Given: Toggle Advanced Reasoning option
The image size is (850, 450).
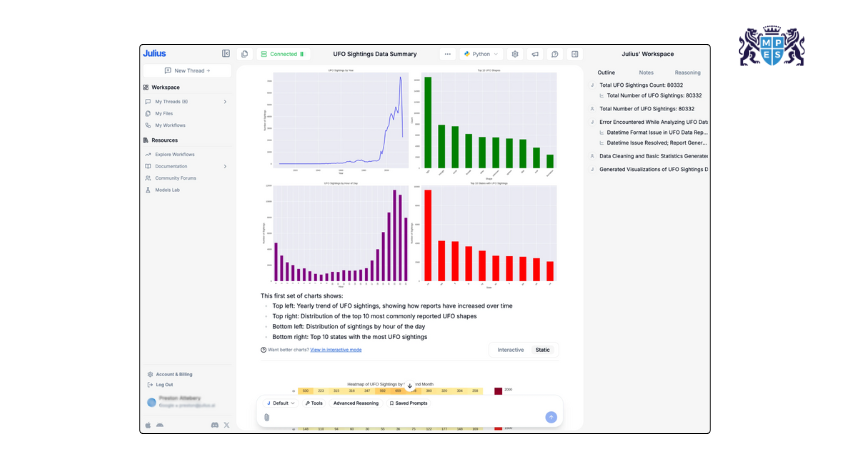Looking at the screenshot, I should [x=356, y=403].
